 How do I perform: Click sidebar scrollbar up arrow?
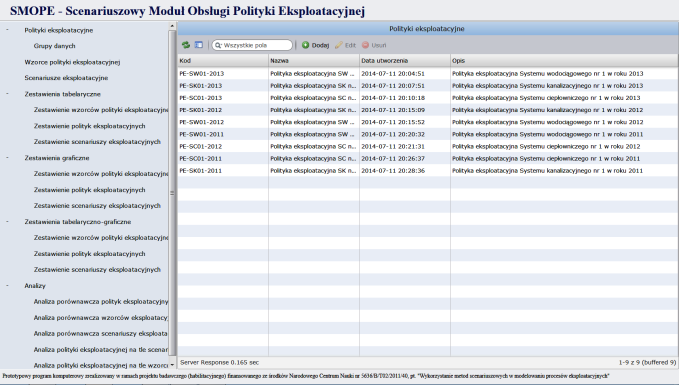(172, 26)
